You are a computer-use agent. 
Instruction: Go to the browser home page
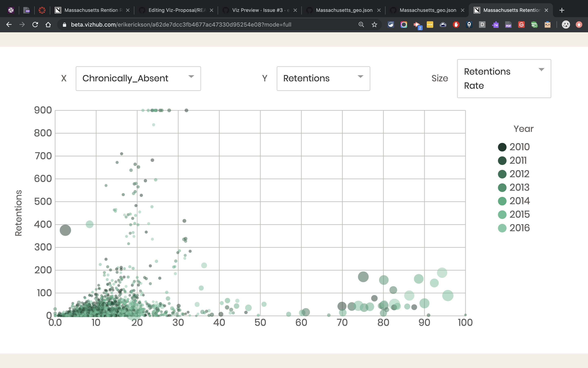pyautogui.click(x=48, y=25)
